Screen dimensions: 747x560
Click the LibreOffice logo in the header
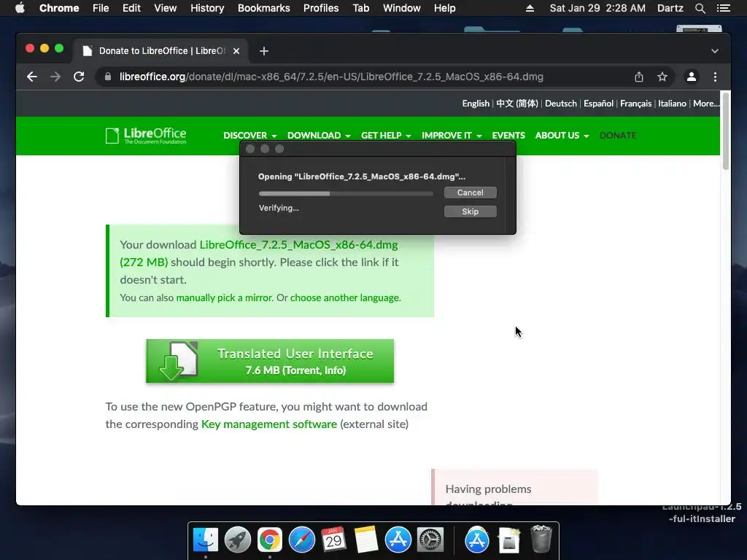[x=146, y=136]
